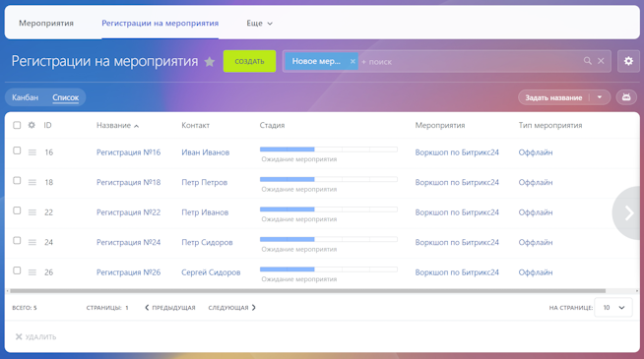Open the Регистрация №22 link
Screen dimensions: 644x359
point(129,212)
